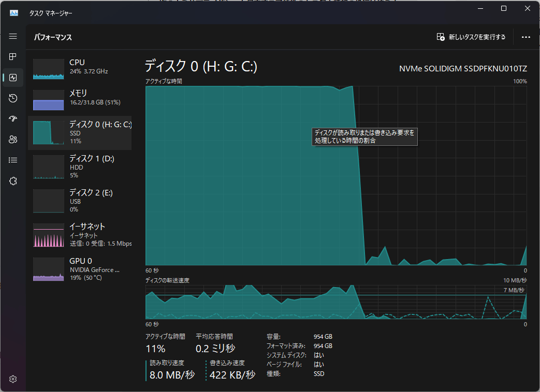This screenshot has height=392, width=540.
Task: Open the hamburger navigation menu
Action: click(13, 36)
